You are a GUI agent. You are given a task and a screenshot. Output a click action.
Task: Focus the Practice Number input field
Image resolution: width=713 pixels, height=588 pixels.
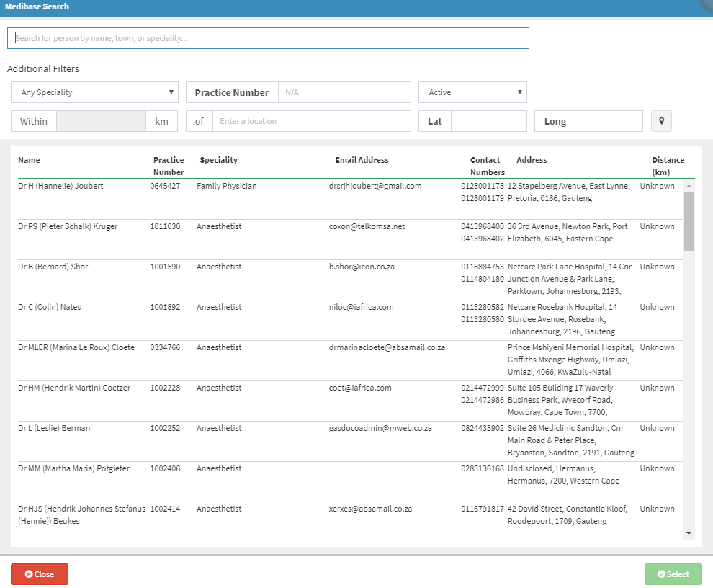[x=344, y=92]
